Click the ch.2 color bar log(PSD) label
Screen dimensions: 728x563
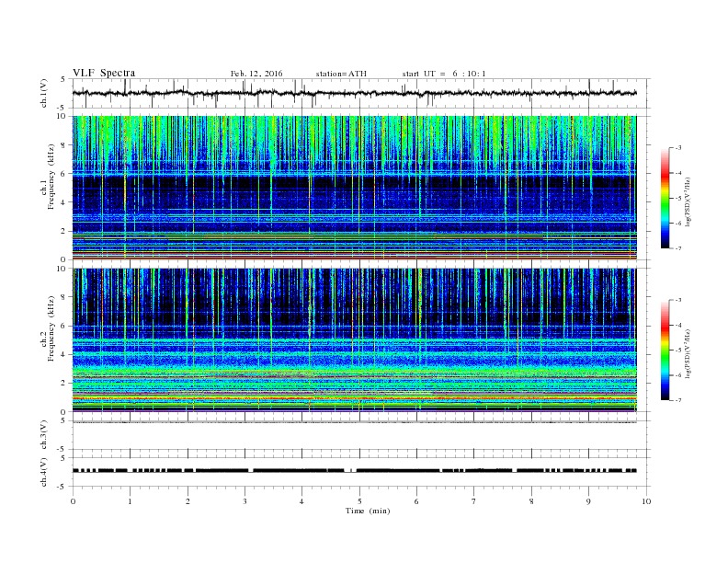tap(688, 353)
